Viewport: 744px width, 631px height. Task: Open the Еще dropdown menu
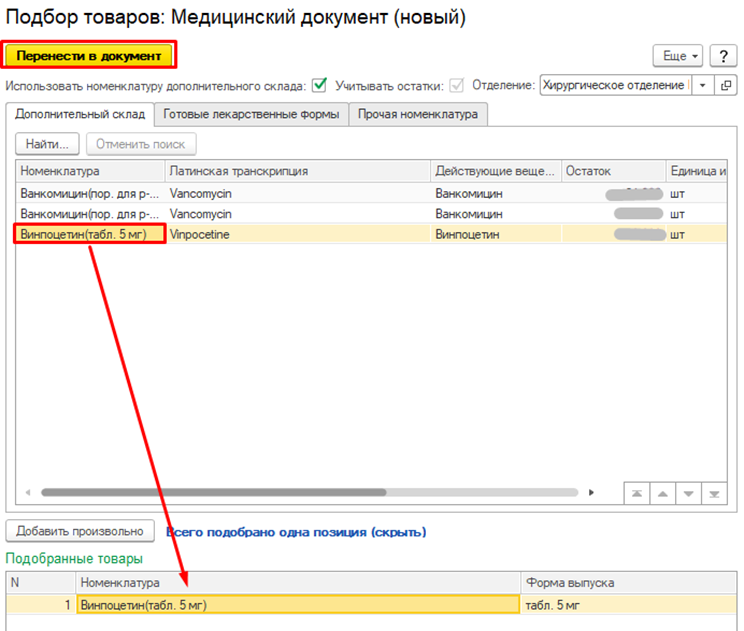tap(679, 55)
